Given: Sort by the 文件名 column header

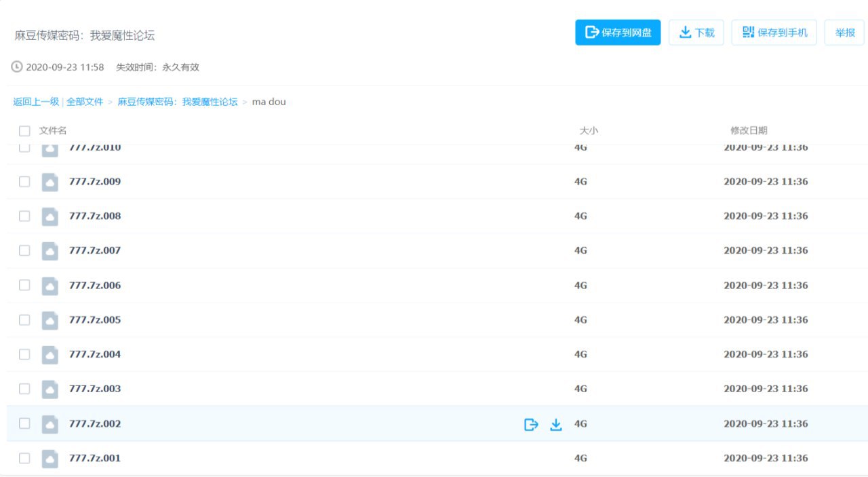Looking at the screenshot, I should click(x=53, y=130).
